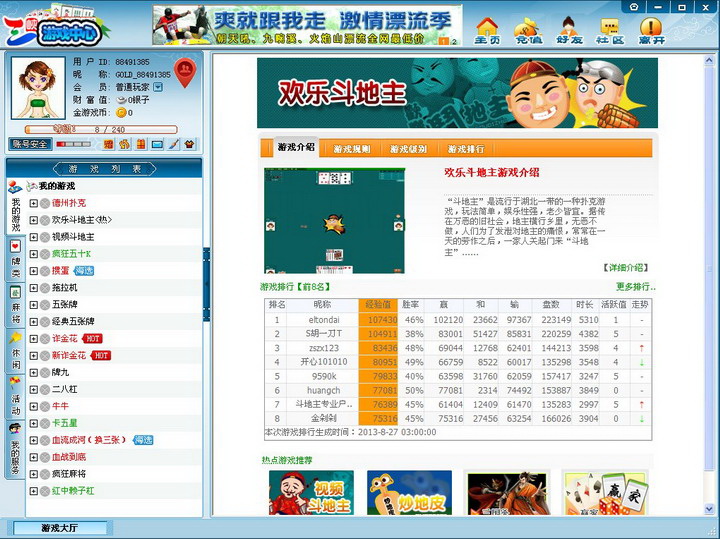Viewport: 720px width, 539px height.
Task: Open the 好友 friends icon
Action: point(569,30)
